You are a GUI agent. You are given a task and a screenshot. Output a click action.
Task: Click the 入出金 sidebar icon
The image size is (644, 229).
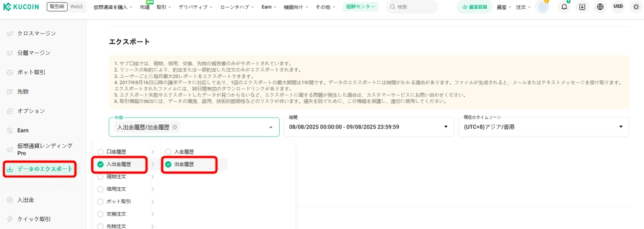(x=10, y=200)
